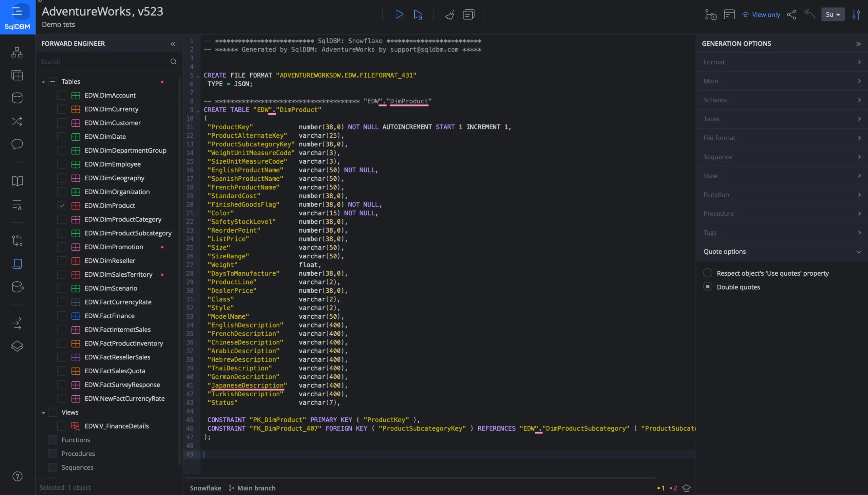Expand the Procedure options section
The width and height of the screenshot is (868, 495).
(x=781, y=214)
